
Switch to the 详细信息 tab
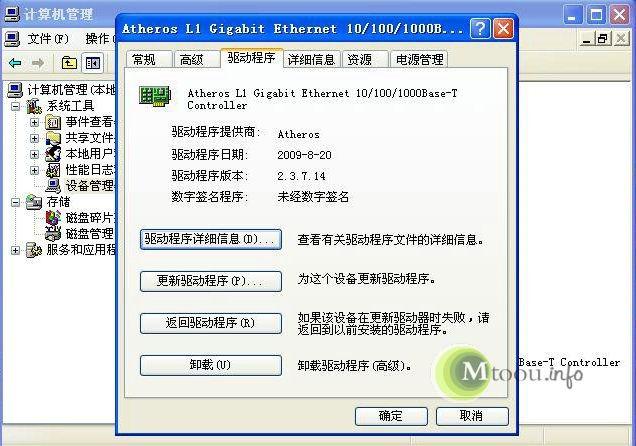[x=311, y=60]
